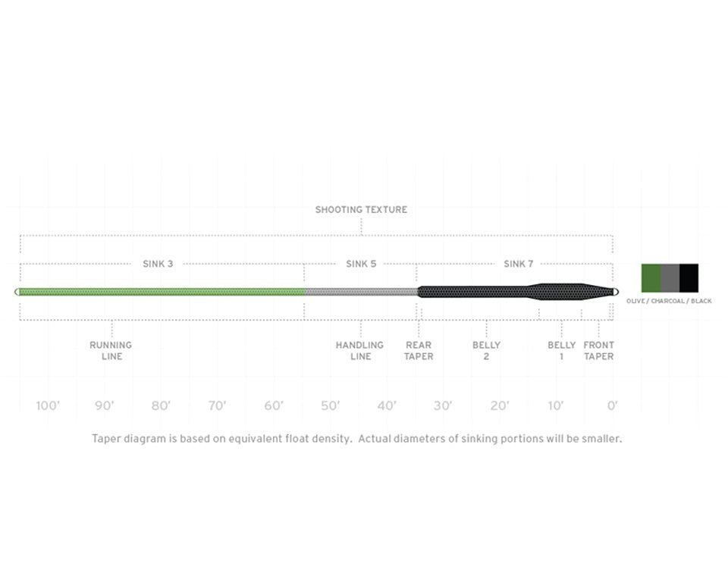Click the RUNNING LINE label
Viewport: 728px width, 582px height.
(111, 350)
